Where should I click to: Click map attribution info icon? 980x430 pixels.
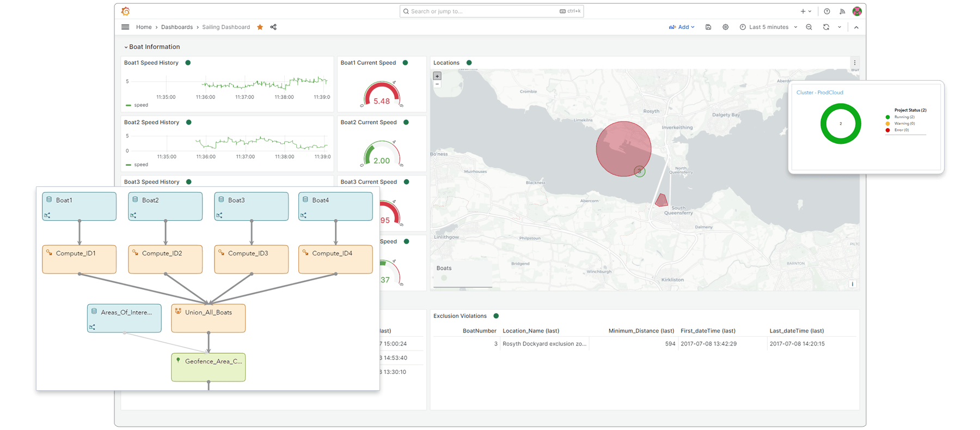[x=853, y=284]
